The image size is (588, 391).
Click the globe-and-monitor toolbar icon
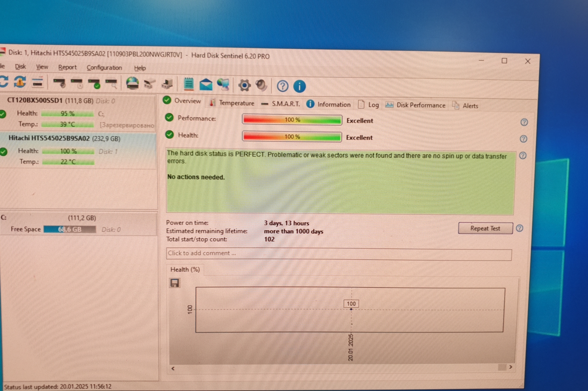[223, 85]
